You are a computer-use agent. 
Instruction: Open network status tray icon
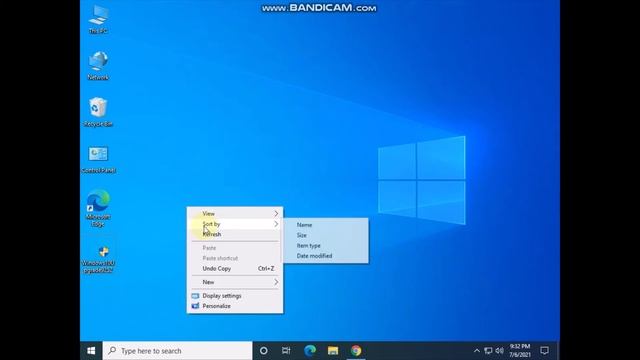tap(488, 351)
